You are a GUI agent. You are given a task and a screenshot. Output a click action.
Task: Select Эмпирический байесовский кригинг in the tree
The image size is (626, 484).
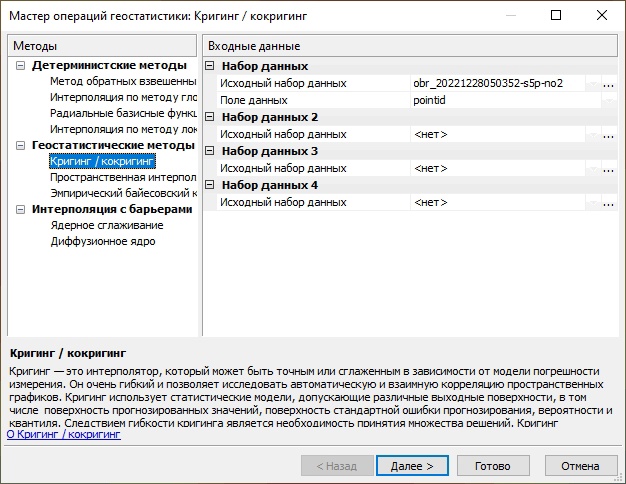tap(122, 193)
